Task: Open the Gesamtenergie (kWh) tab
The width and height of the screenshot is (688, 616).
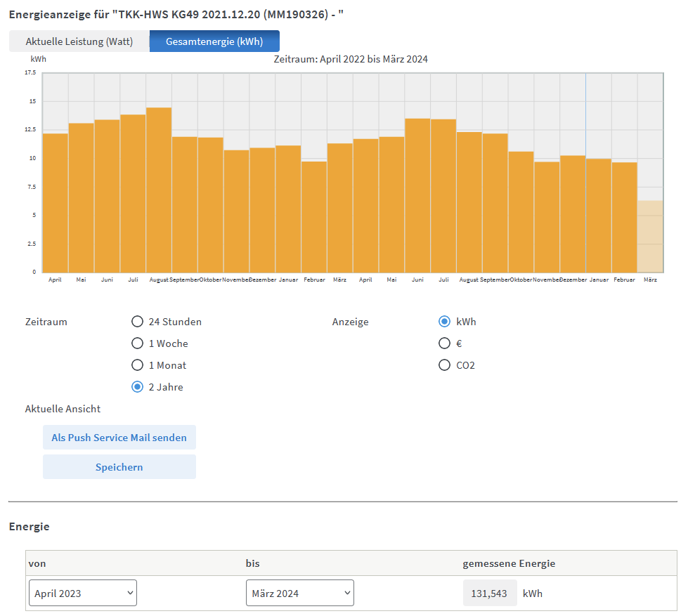Action: tap(214, 41)
